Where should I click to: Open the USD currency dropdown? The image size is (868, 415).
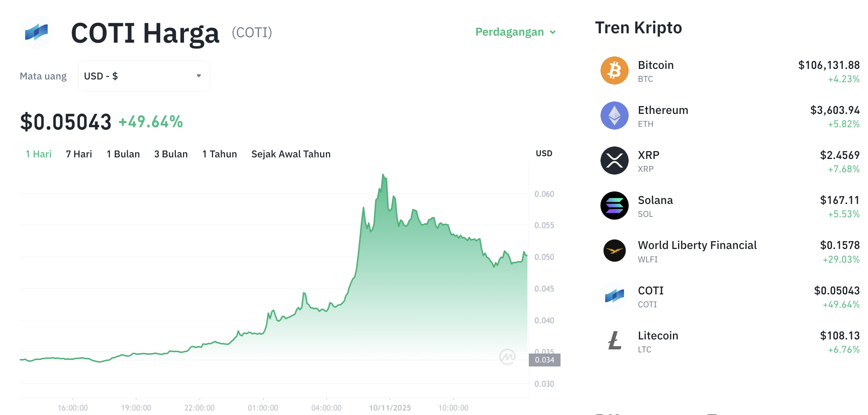pos(144,76)
